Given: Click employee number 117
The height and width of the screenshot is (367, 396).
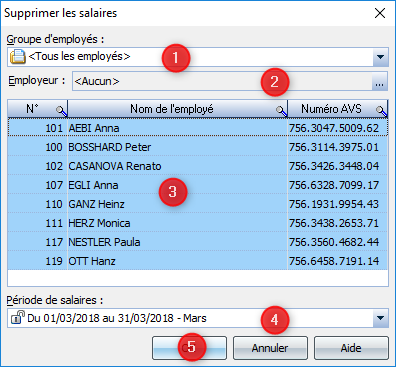Looking at the screenshot, I should tap(54, 242).
